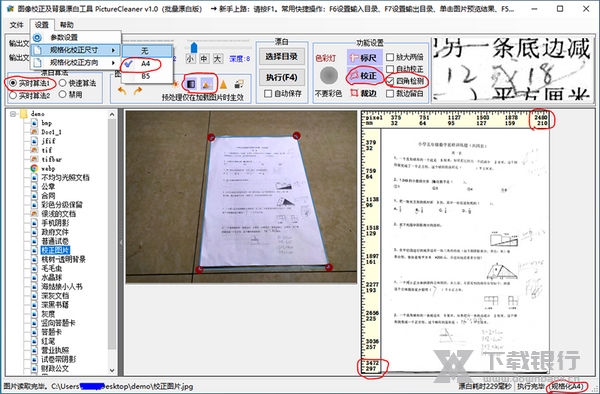Enable the 自动保存 checkbox
Viewport: 600px width, 394px height.
(268, 93)
